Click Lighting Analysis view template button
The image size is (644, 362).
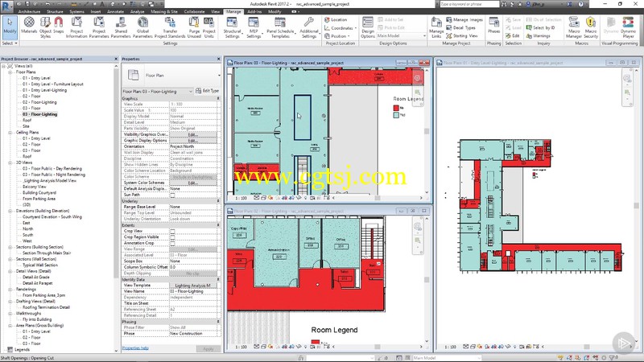193,286
